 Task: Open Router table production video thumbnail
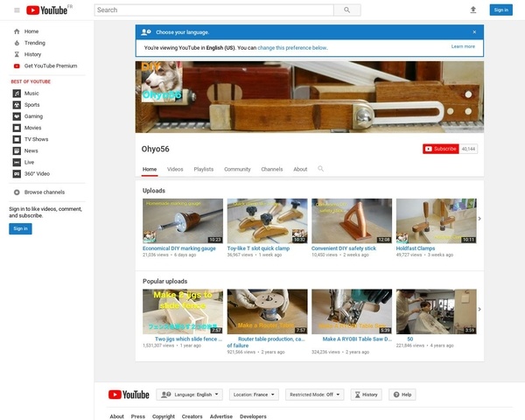(267, 311)
